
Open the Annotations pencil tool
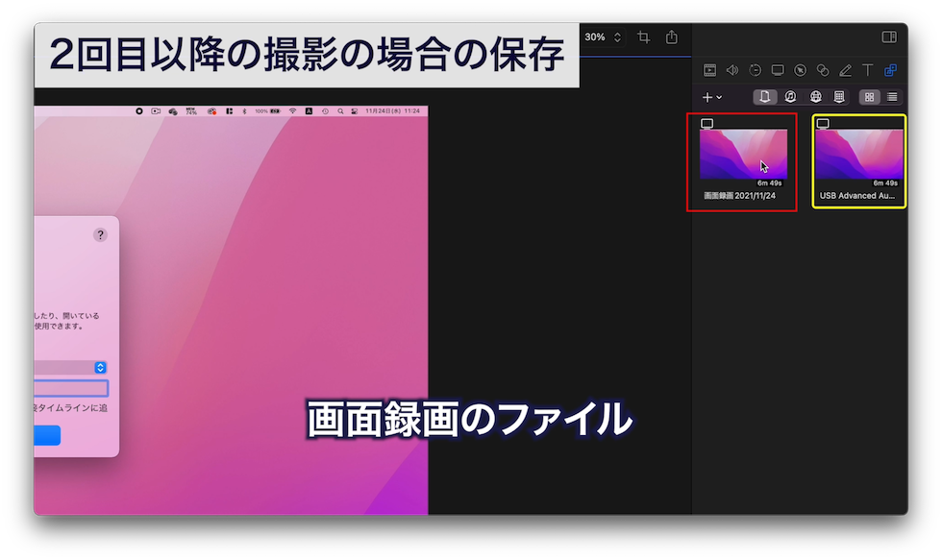click(846, 70)
